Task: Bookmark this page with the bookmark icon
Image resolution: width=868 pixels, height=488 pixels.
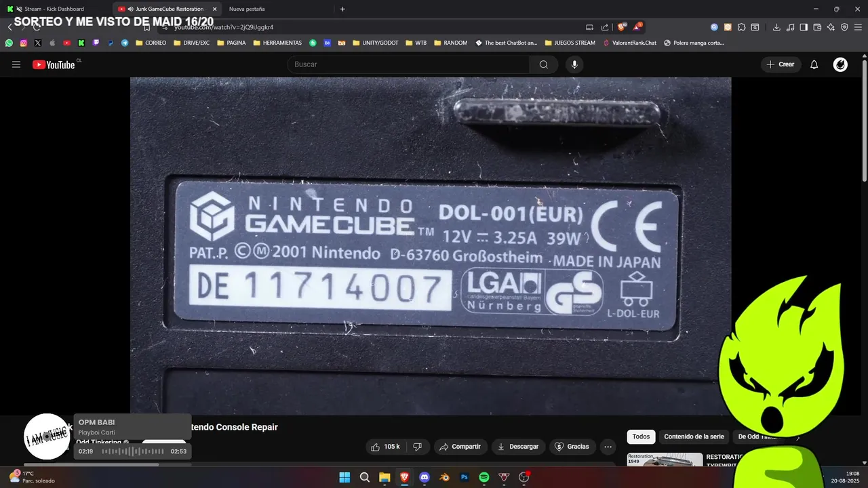Action: 146,27
